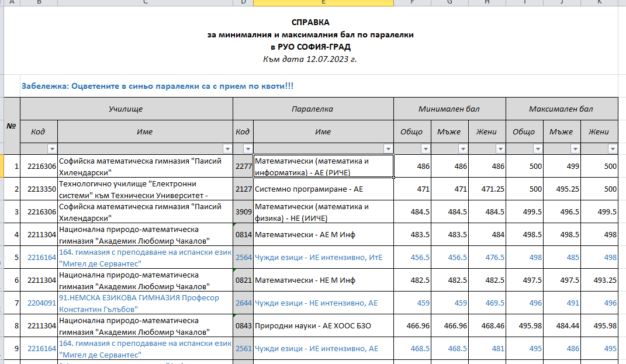Expand filter for Максимален бал Общо column
Screen dimensions: 626x364
click(x=538, y=149)
